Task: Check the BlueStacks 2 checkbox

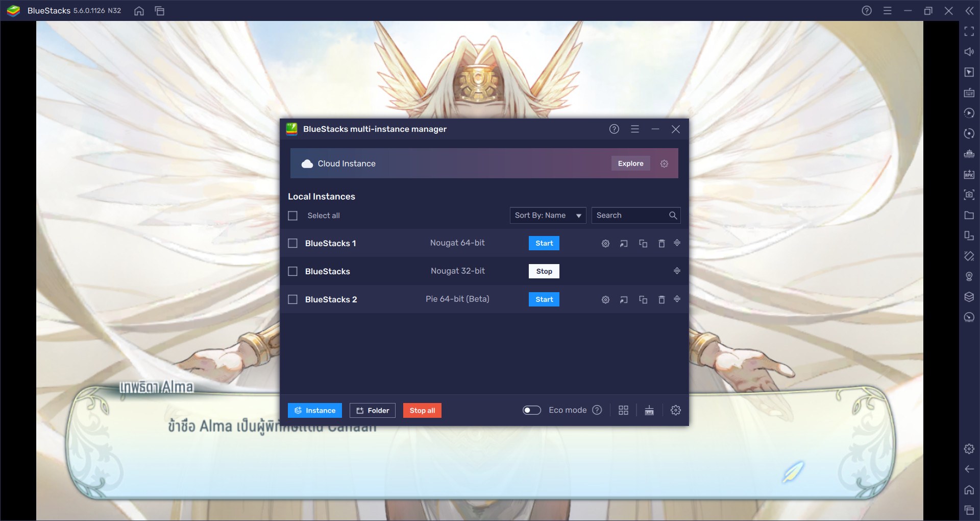Action: pos(293,299)
